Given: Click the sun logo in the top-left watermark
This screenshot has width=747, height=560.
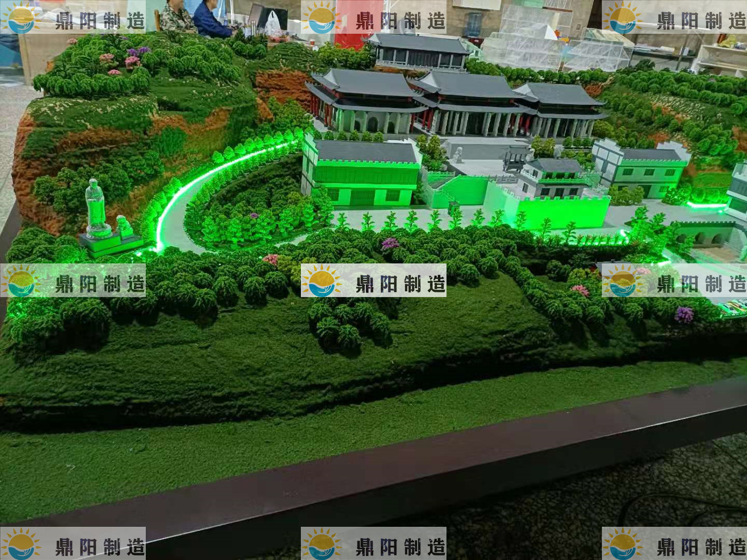Looking at the screenshot, I should [21, 18].
